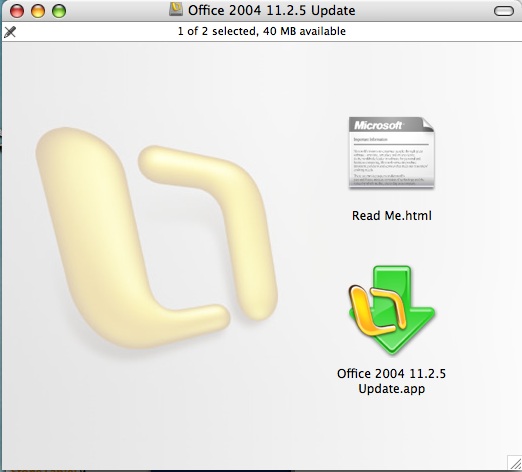Screen dimensions: 522x472
Task: Zoom the window with the green button
Action: tap(59, 11)
